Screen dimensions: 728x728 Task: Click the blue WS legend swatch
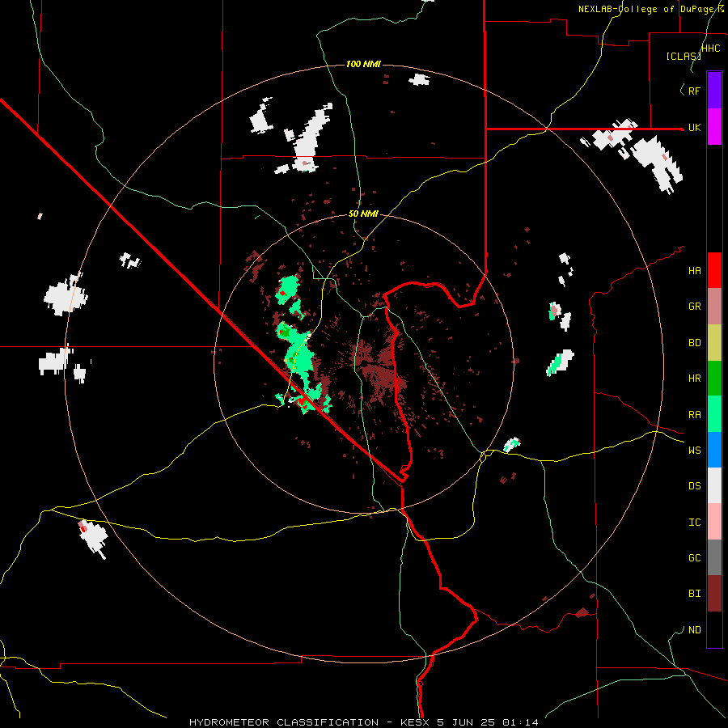point(714,450)
